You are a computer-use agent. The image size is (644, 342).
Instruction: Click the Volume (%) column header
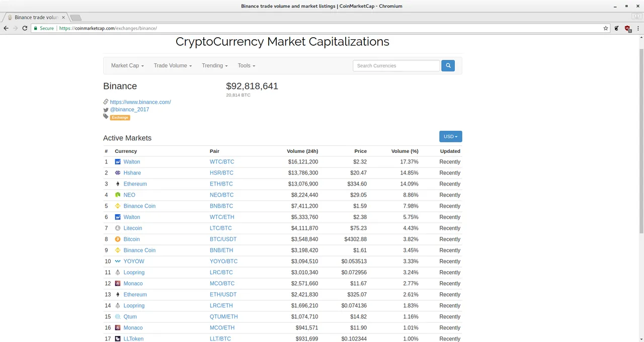[405, 151]
